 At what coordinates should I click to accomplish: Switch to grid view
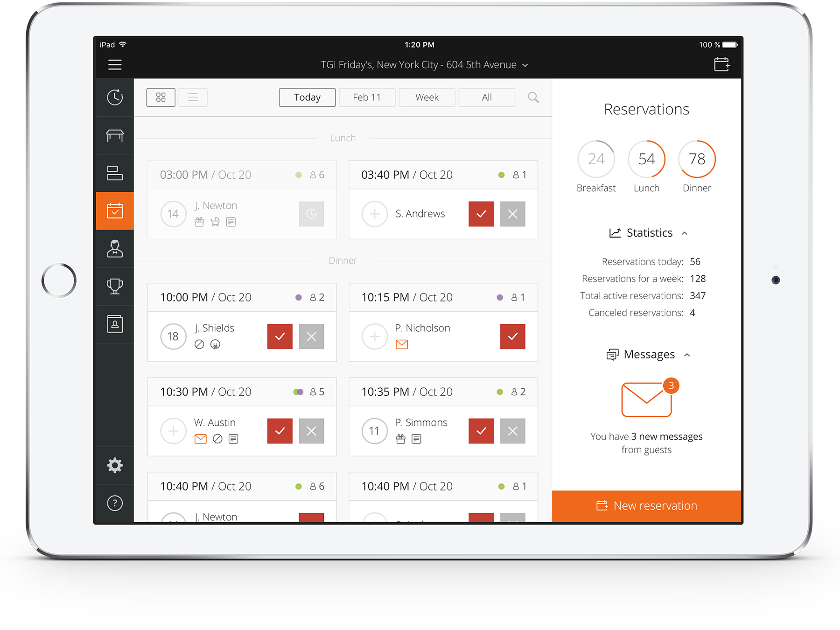[161, 97]
